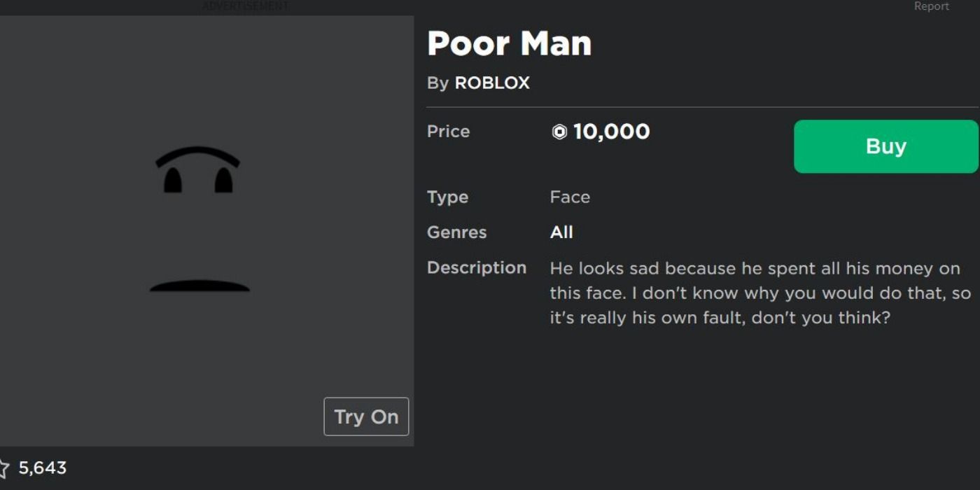Click the 5,643 favorites count
Viewport: 980px width, 490px height.
click(x=42, y=468)
